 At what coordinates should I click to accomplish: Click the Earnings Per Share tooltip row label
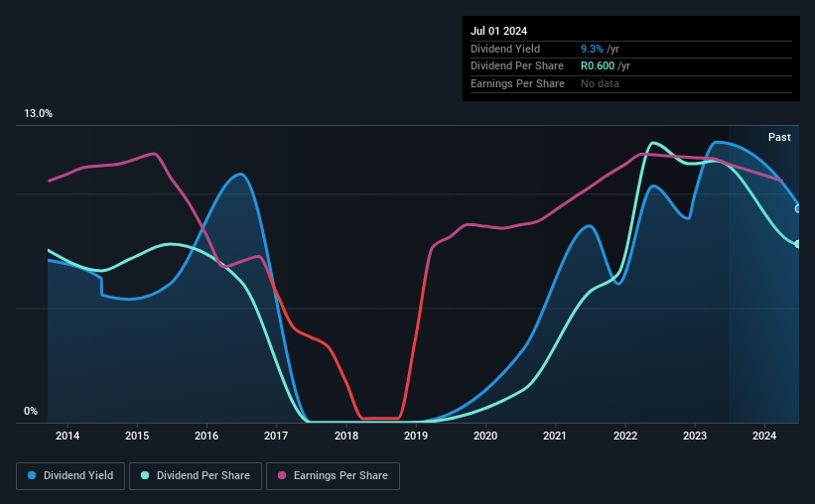pyautogui.click(x=518, y=83)
